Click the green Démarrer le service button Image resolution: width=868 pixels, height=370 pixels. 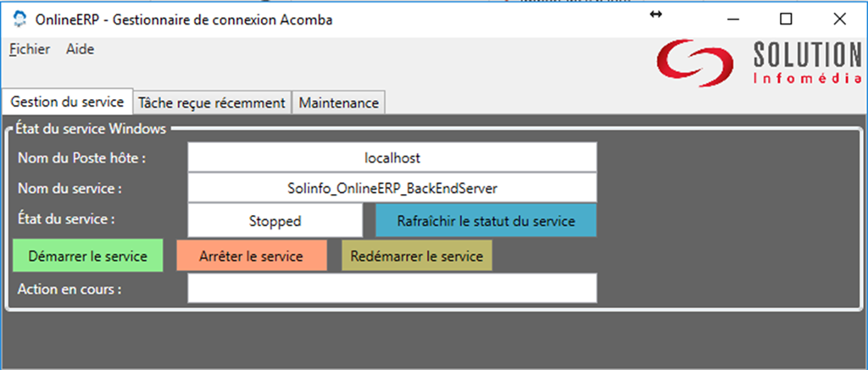[88, 256]
